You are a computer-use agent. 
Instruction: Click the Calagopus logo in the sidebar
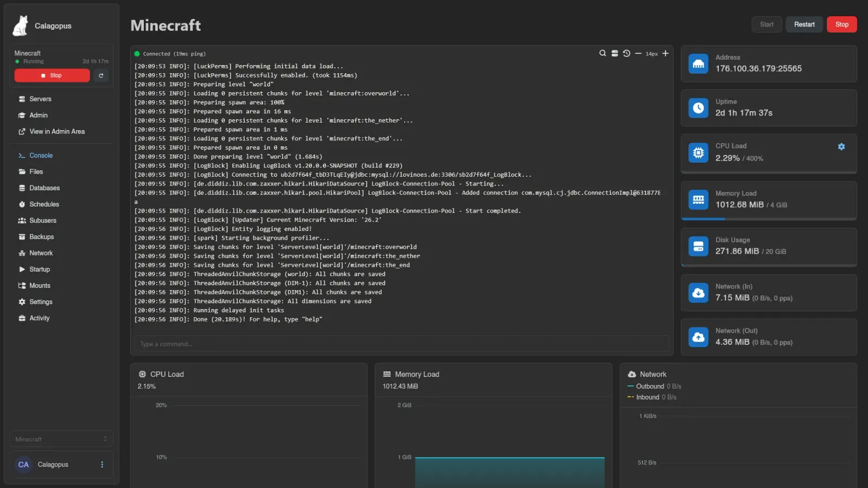pos(21,25)
